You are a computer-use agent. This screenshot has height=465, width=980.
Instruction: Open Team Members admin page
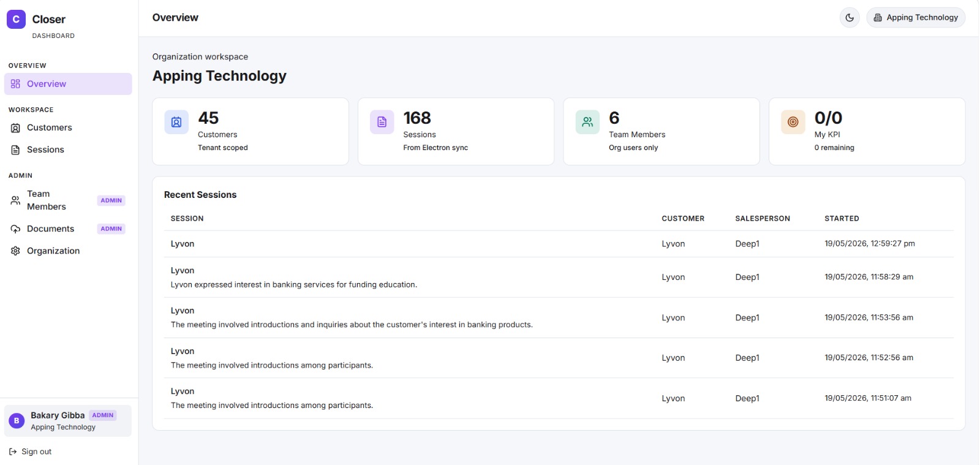[68, 200]
